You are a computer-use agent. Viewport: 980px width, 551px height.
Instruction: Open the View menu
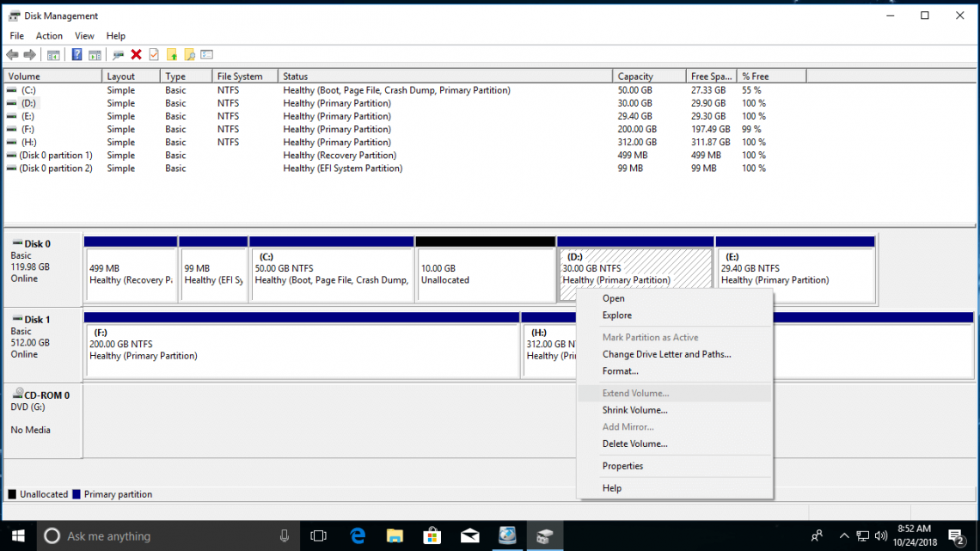click(83, 35)
